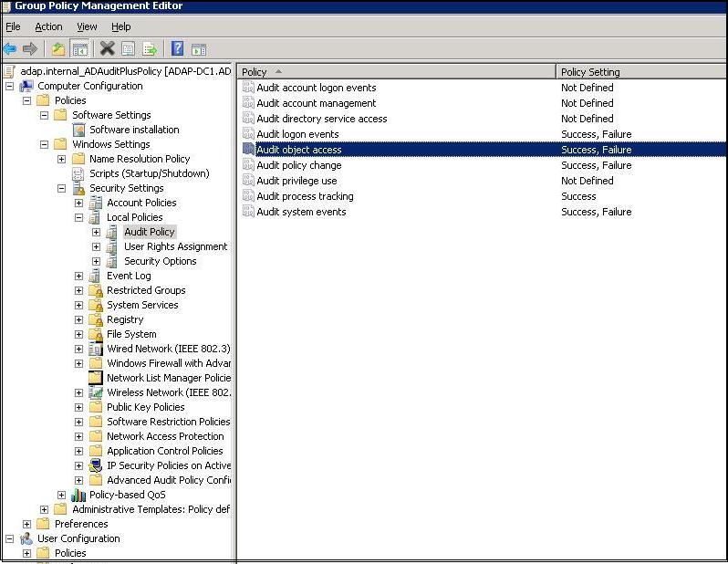
Task: Click the Security Settings icon
Action: tap(79, 188)
